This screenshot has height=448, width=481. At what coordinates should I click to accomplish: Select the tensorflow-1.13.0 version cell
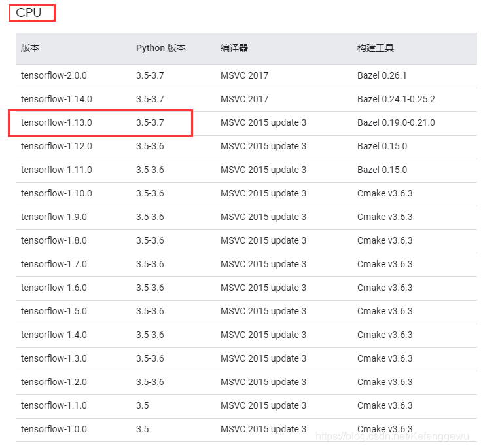[56, 122]
